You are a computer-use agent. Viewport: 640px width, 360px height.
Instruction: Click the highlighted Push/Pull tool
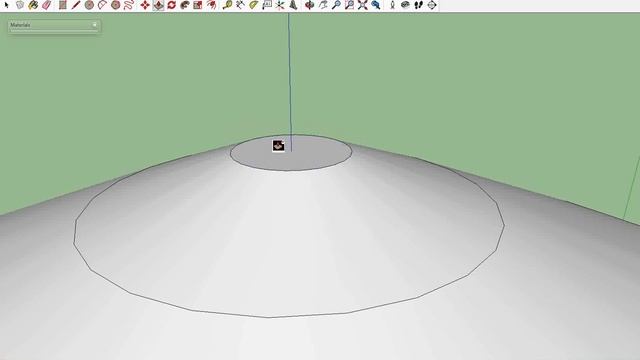158,5
